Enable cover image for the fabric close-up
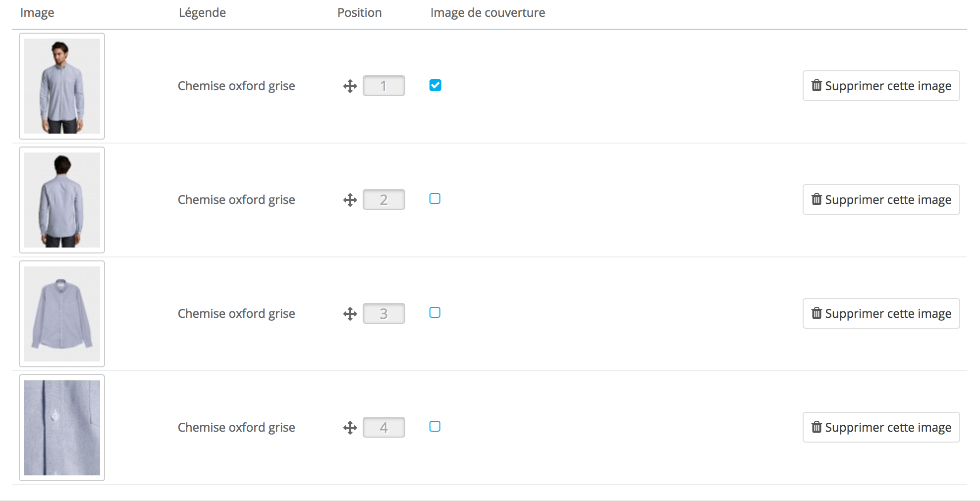 (x=435, y=427)
